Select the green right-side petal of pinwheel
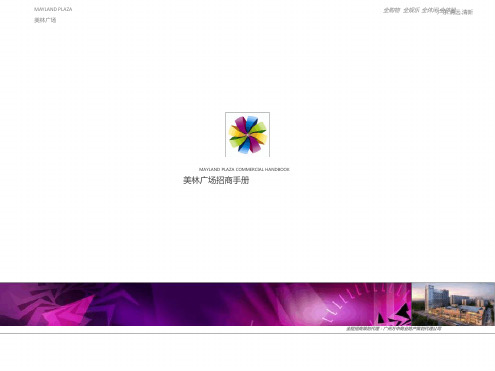Viewport: 495px width, 371px height. coord(259,128)
